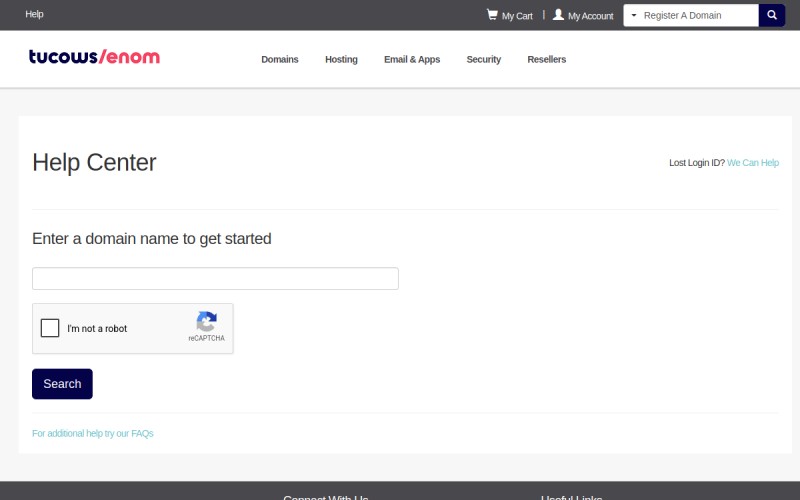Image resolution: width=800 pixels, height=500 pixels.
Task: Click the We Can Help link
Action: tap(753, 163)
